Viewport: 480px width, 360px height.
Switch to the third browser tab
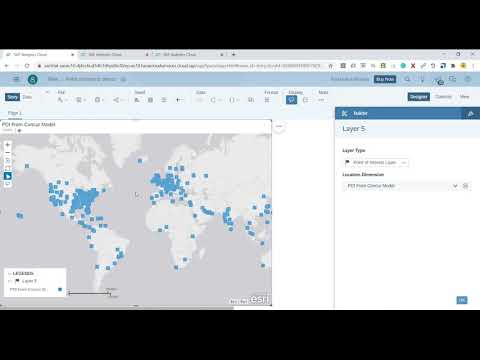pos(188,54)
